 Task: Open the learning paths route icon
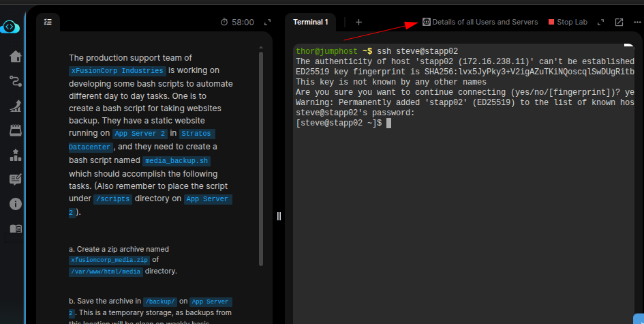tap(15, 81)
